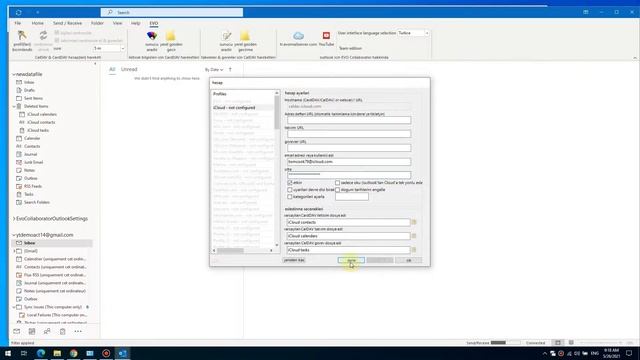Enable the 'sadece oku' read-only checkbox
The height and width of the screenshot is (360, 640).
point(338,183)
